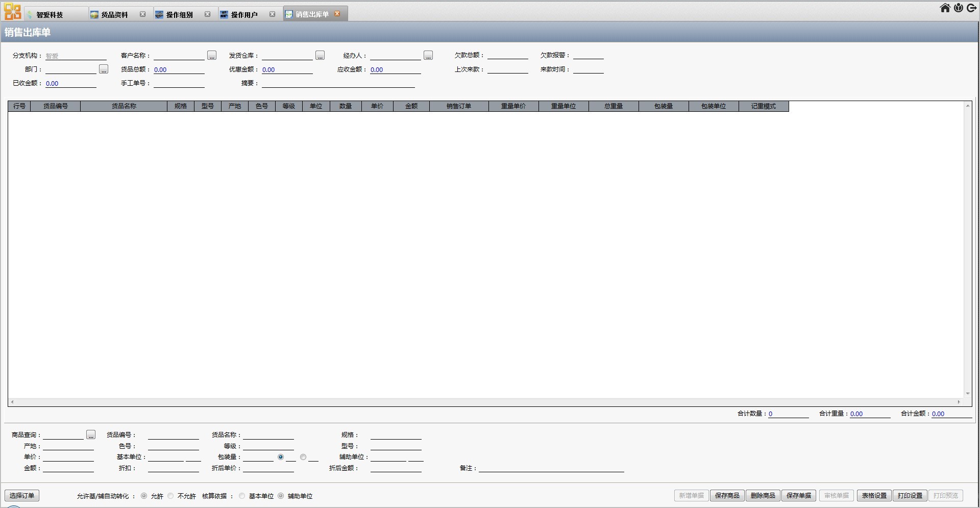The image size is (980, 508).
Task: Open the 经办人 lookup browse button
Action: coord(428,55)
